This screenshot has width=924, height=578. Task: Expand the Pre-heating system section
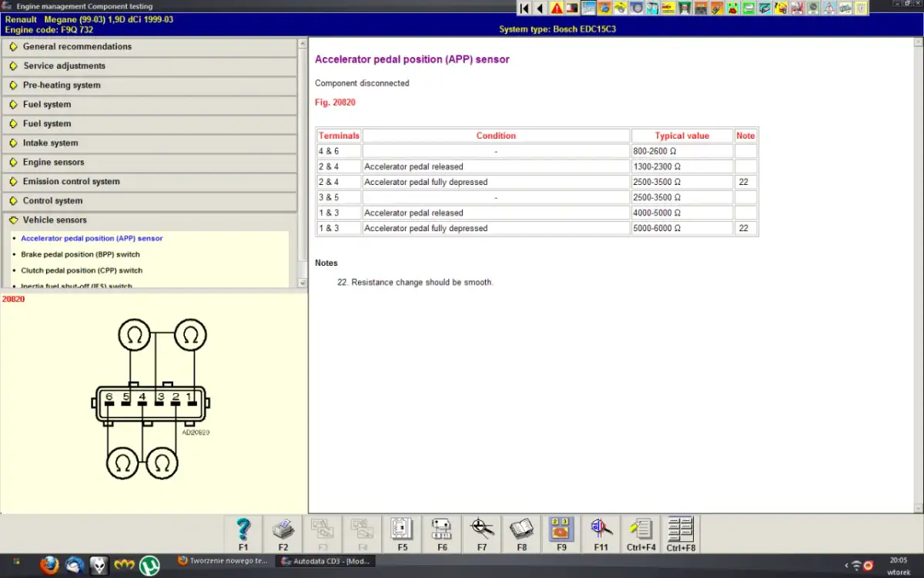61,86
